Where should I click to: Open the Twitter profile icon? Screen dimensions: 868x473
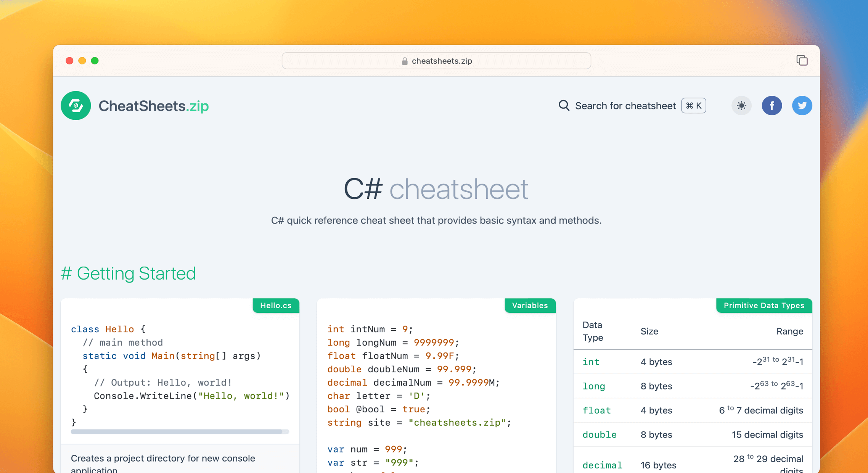tap(802, 106)
